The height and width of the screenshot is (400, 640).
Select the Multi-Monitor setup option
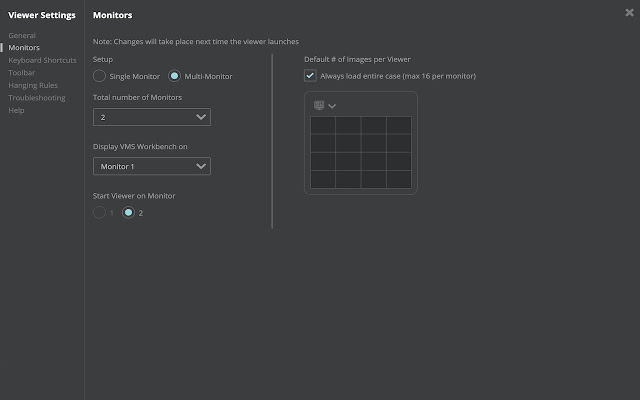click(174, 76)
